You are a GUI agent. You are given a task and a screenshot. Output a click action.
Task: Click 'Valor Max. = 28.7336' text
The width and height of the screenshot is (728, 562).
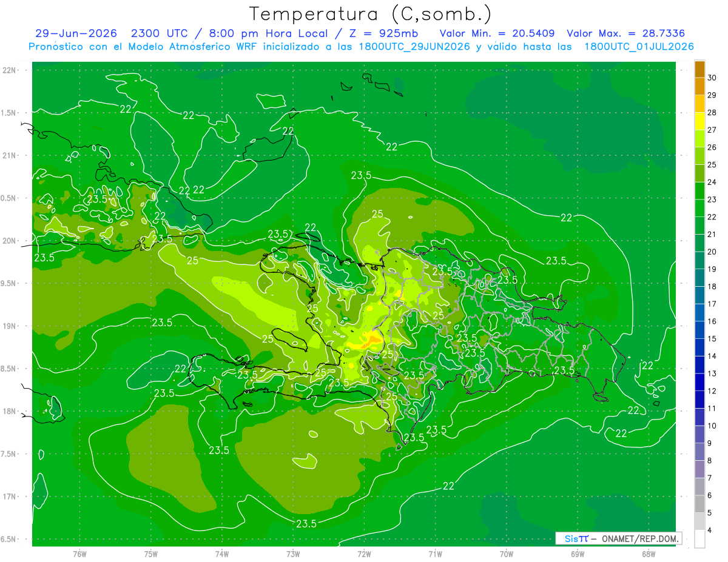pos(626,34)
